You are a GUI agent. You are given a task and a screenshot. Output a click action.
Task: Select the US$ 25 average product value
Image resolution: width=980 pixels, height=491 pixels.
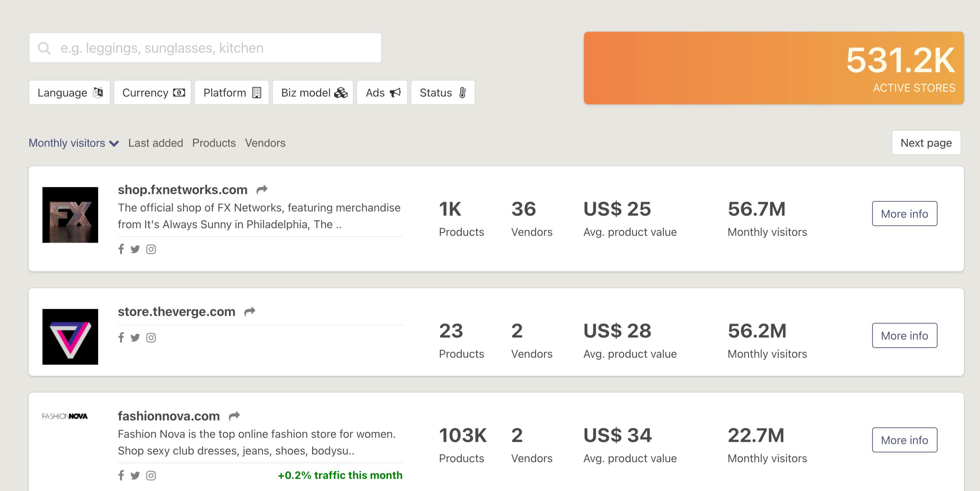tap(617, 209)
